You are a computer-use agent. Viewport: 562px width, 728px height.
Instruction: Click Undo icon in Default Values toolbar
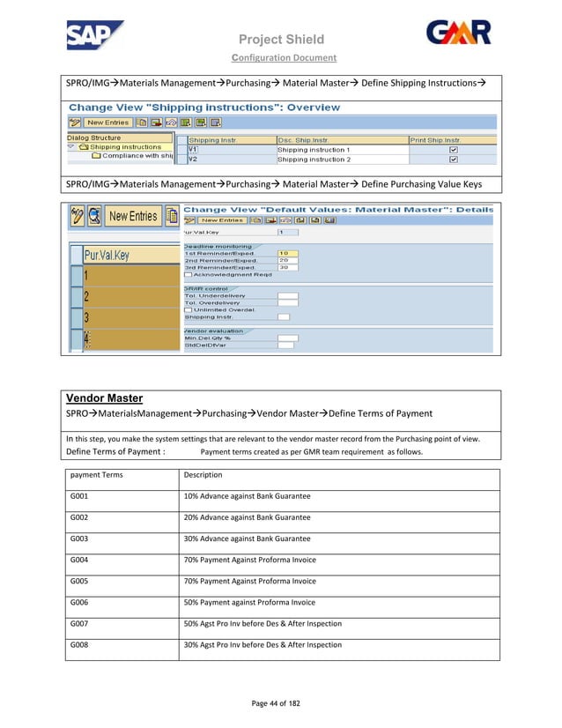[285, 220]
